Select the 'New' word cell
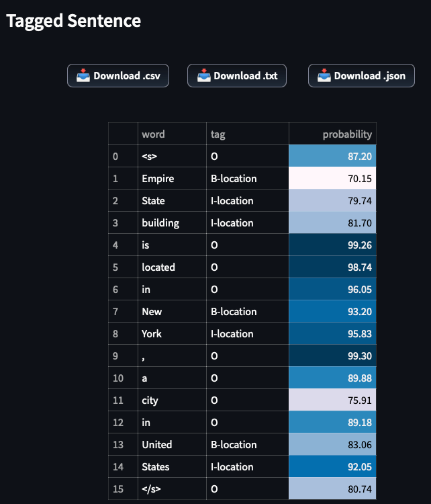 click(172, 312)
